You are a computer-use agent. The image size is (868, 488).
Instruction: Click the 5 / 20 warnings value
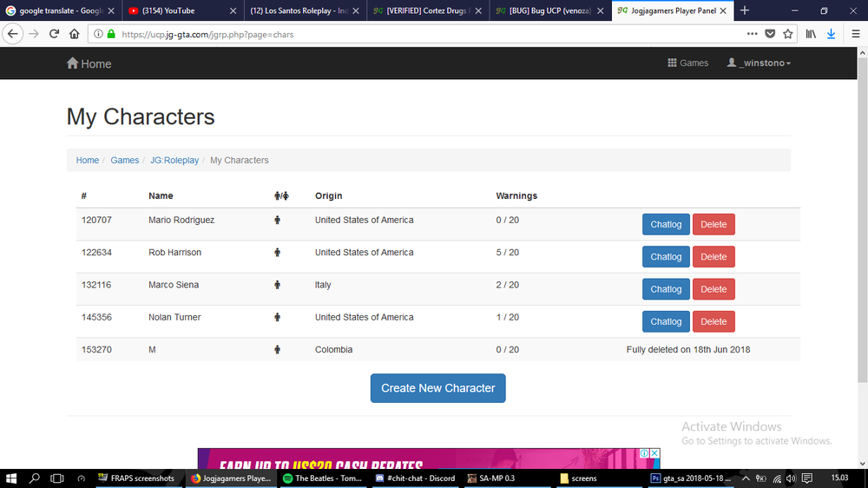[x=508, y=253]
